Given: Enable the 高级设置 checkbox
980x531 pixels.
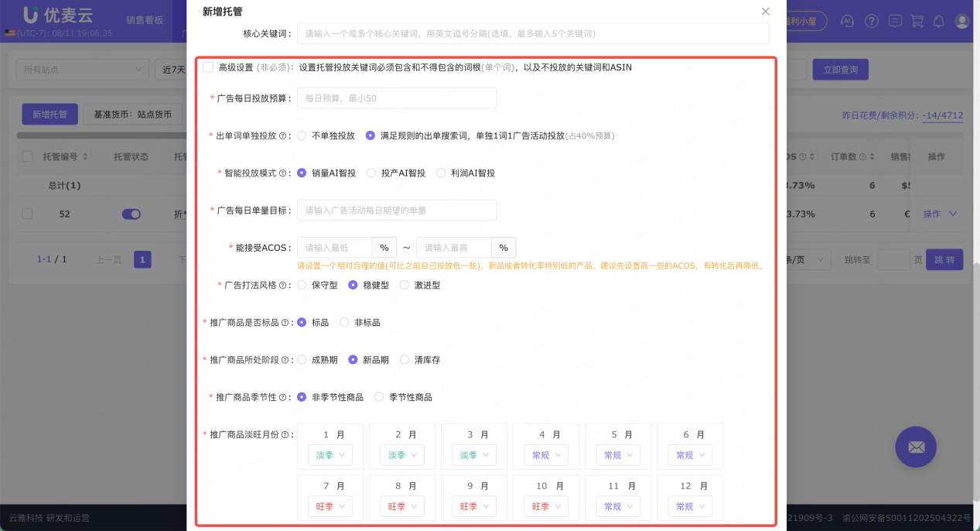Looking at the screenshot, I should pos(207,67).
